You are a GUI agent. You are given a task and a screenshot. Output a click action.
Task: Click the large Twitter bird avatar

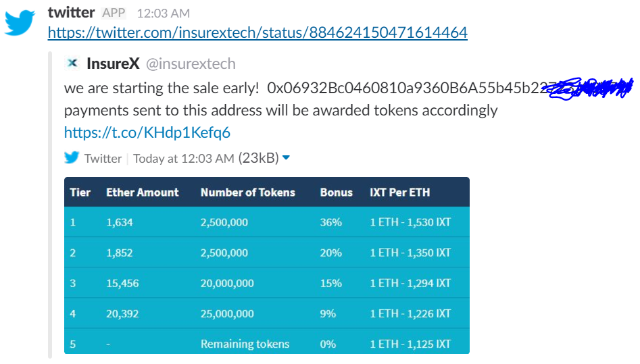point(20,23)
